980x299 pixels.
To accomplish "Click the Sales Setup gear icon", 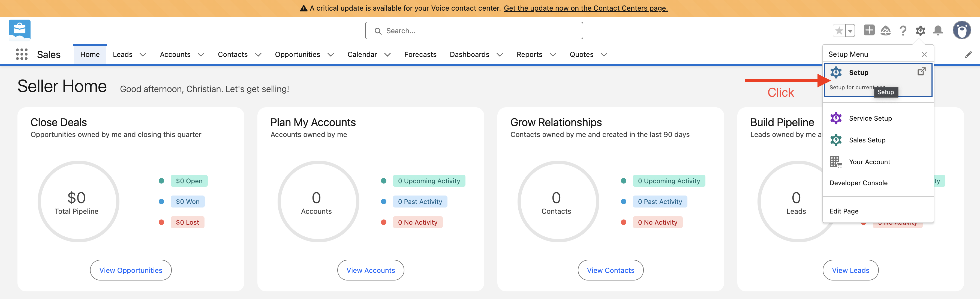I will point(836,140).
